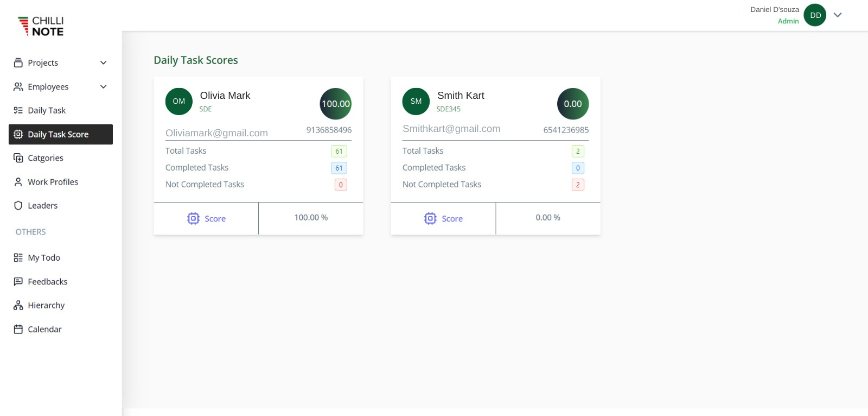868x416 pixels.
Task: Click Score button on Smith Kart's card
Action: [443, 218]
